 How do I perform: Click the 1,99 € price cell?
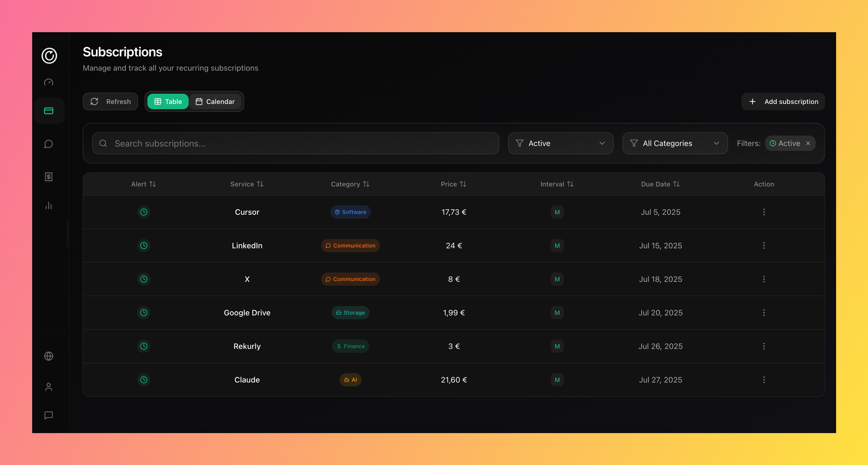[454, 313]
